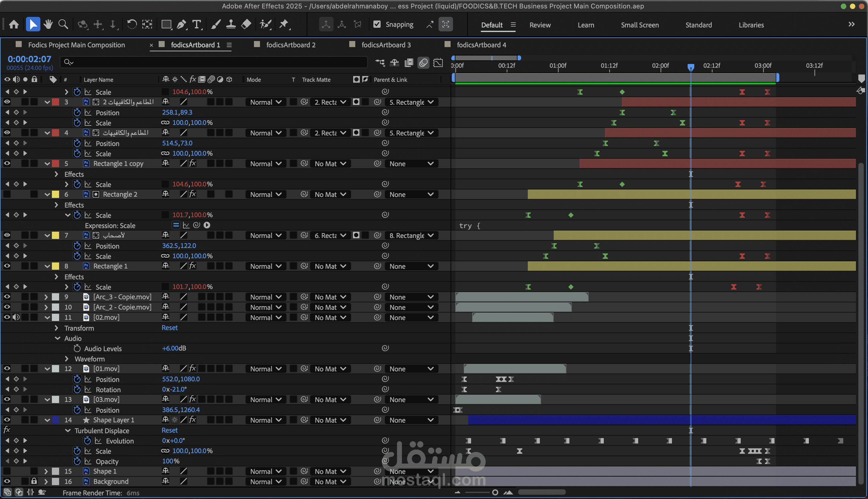The height and width of the screenshot is (499, 868).
Task: Switch to fodicsArtboard 2 tab
Action: [290, 45]
